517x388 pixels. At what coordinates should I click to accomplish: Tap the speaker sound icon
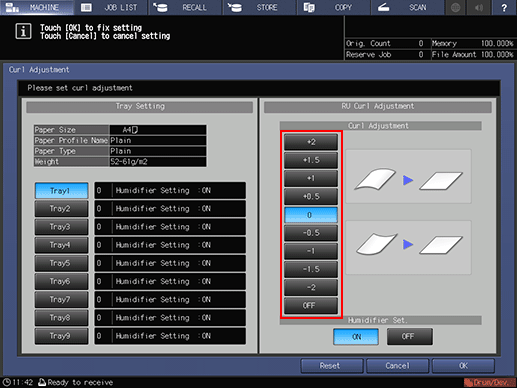[479, 7]
